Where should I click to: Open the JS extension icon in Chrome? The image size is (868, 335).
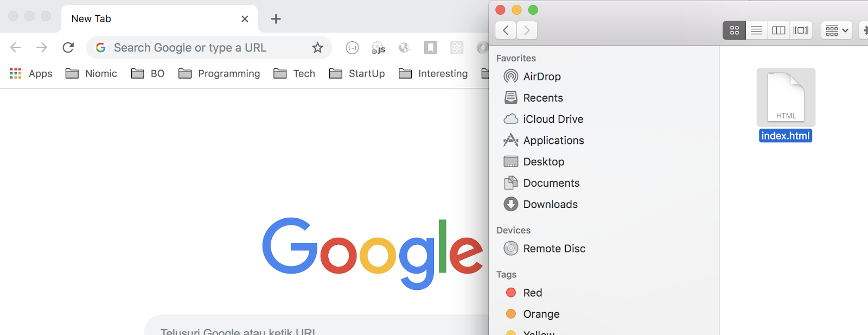(378, 48)
